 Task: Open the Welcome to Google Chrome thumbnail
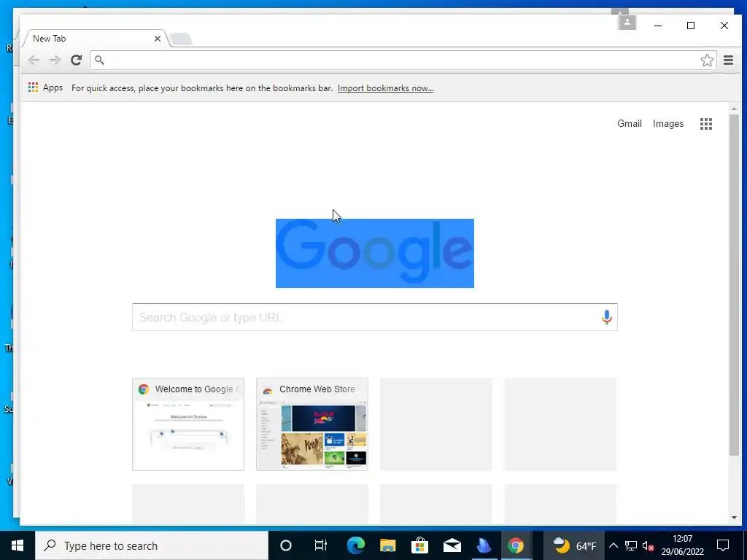(x=188, y=424)
